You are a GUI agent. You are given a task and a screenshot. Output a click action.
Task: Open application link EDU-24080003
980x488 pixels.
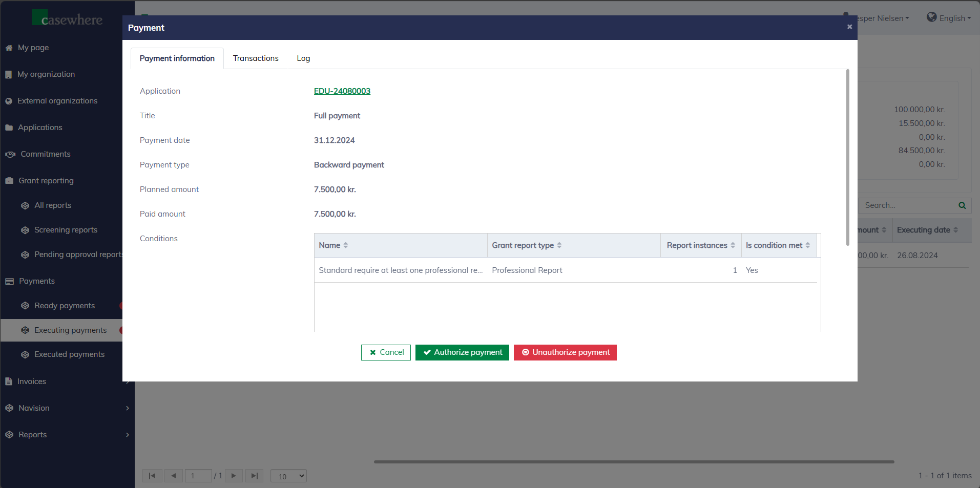342,91
